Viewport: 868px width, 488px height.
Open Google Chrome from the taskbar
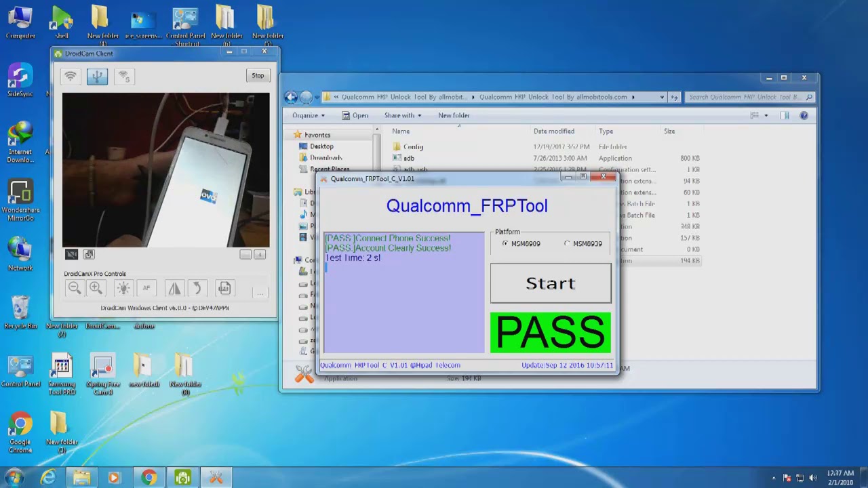(149, 478)
